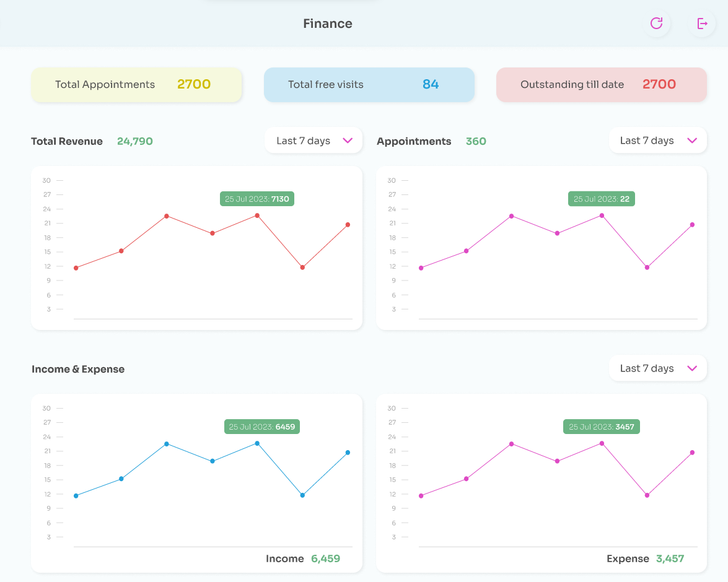Click last data point on Total Revenue chart

tap(348, 225)
